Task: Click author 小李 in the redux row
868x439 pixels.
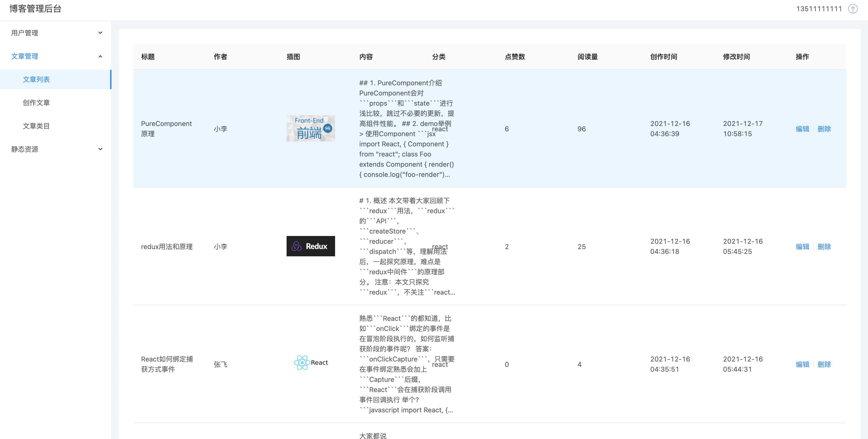Action: 220,246
